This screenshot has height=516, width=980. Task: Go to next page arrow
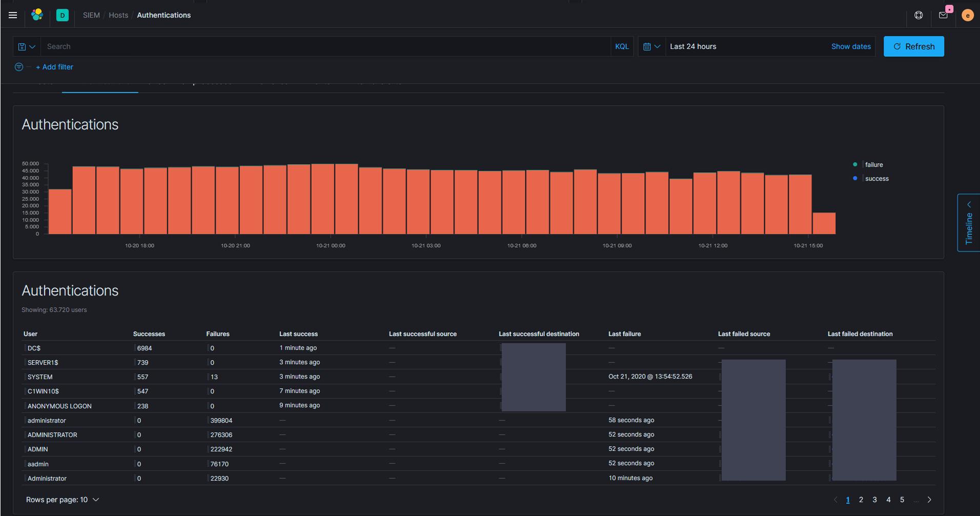pyautogui.click(x=929, y=500)
